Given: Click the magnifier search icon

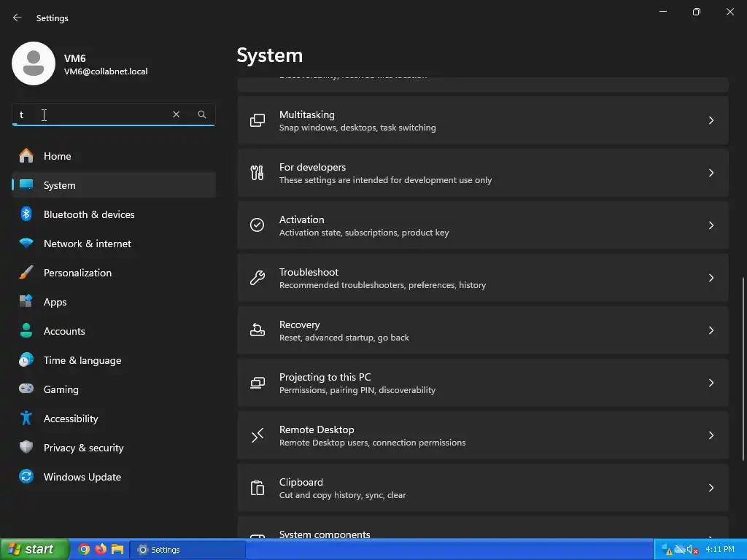Looking at the screenshot, I should [202, 114].
